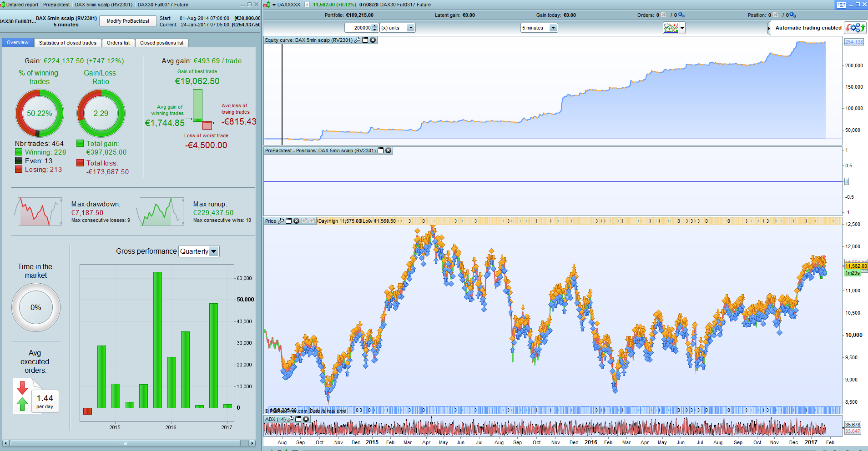Click the 254,138 equity value label
This screenshot has width=868, height=451.
coord(854,42)
